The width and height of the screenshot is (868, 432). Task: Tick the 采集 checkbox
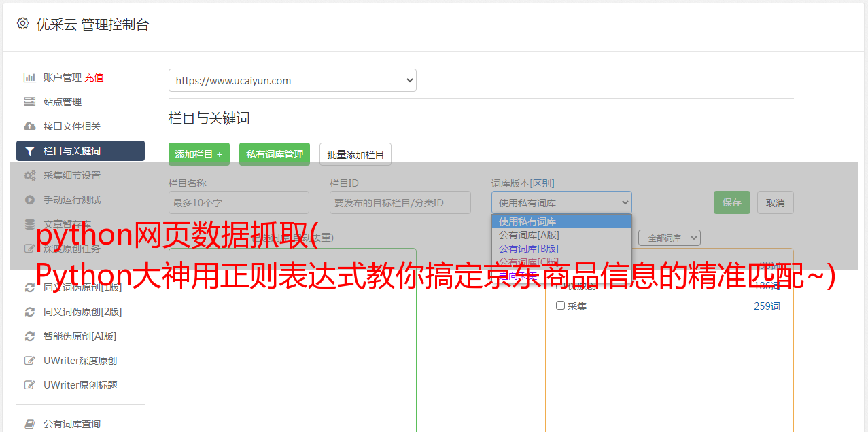click(561, 306)
